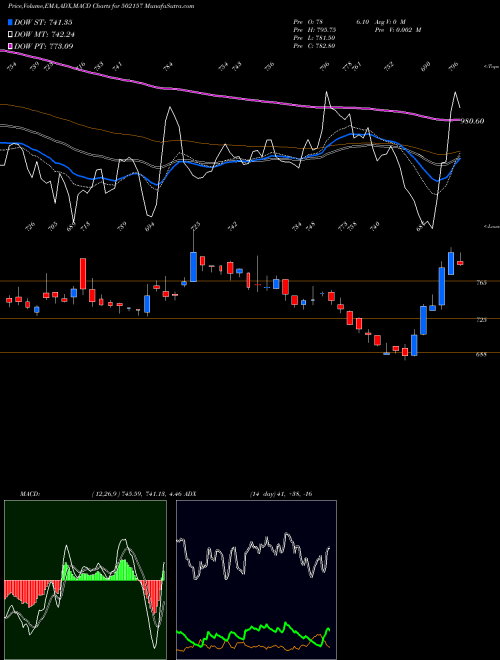Viewport: 500px width, 660px height.
Task: Click the 'Pre C: 782.80' value
Action: click(x=314, y=46)
